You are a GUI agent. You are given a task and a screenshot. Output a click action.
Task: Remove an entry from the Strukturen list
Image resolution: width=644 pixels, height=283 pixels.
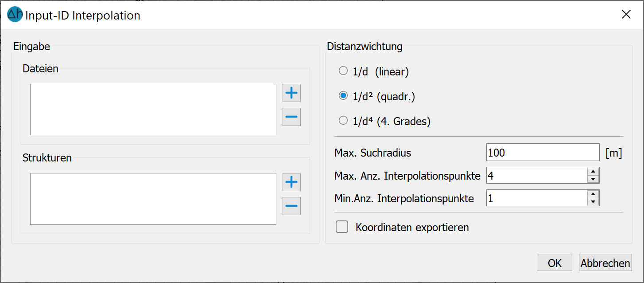pos(291,206)
